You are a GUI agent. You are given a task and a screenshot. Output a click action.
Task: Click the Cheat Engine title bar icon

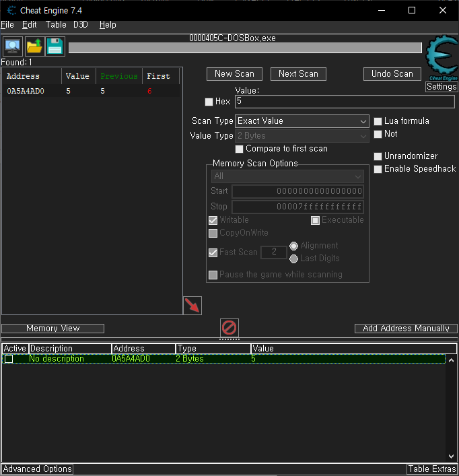click(x=11, y=11)
